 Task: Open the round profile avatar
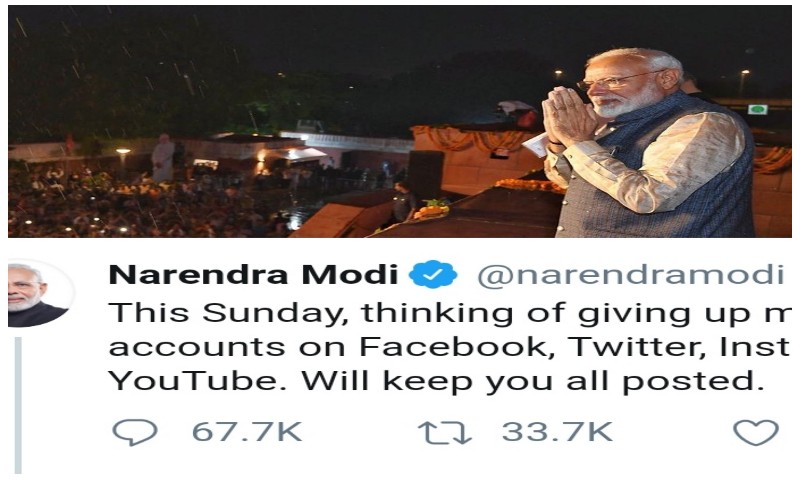click(x=38, y=293)
